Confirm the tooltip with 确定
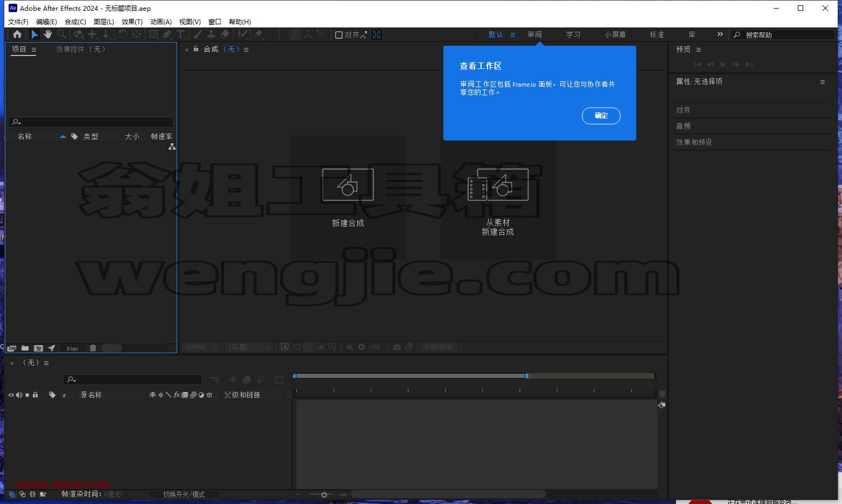 pos(601,116)
